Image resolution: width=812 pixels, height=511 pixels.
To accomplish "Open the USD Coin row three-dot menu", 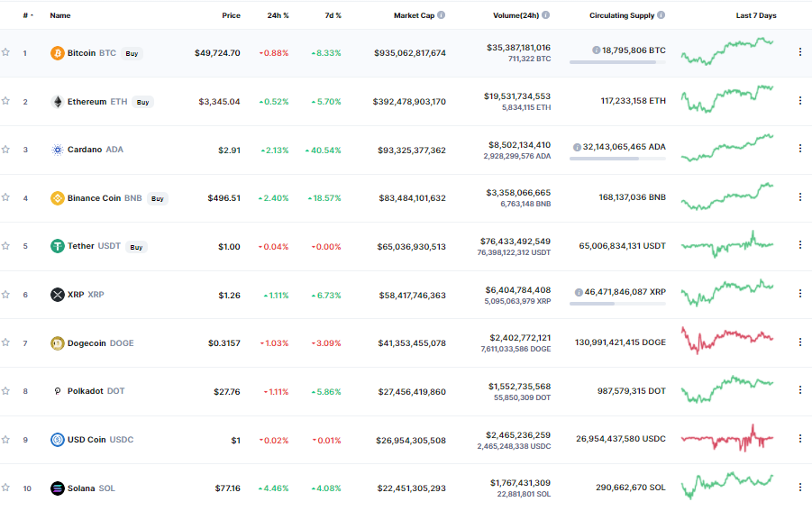I will (800, 439).
